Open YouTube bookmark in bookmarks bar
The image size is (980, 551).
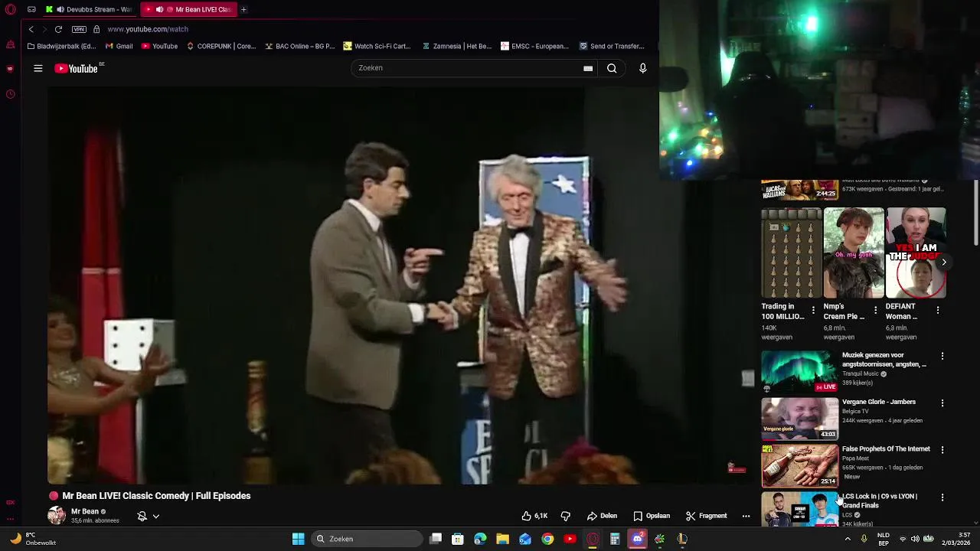point(159,46)
